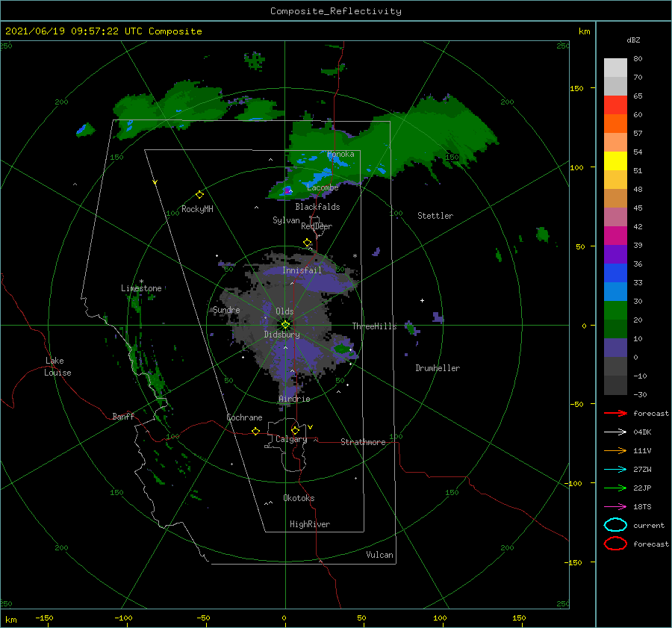This screenshot has width=672, height=628.
Task: Click the Lake Louise label
Action: (x=57, y=367)
